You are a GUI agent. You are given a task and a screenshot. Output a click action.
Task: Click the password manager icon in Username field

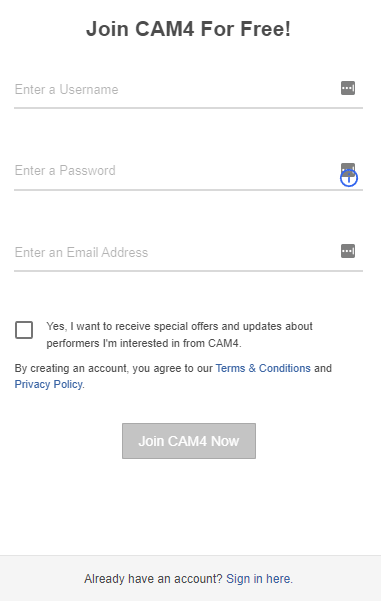coord(348,88)
